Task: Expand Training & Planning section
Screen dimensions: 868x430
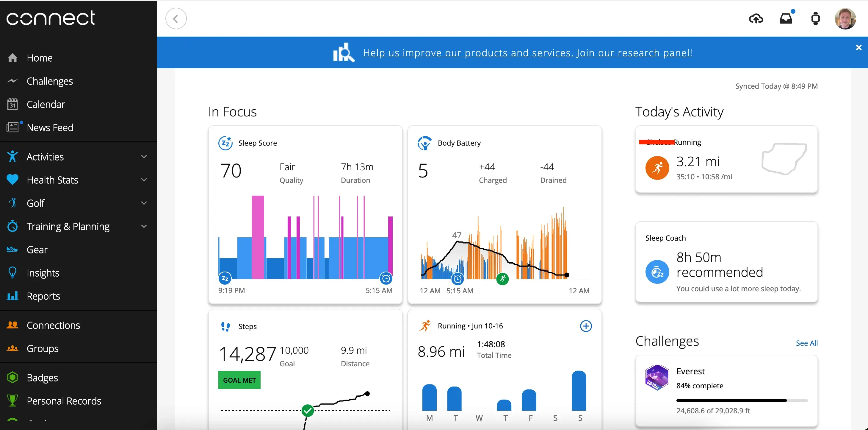Action: coord(144,227)
